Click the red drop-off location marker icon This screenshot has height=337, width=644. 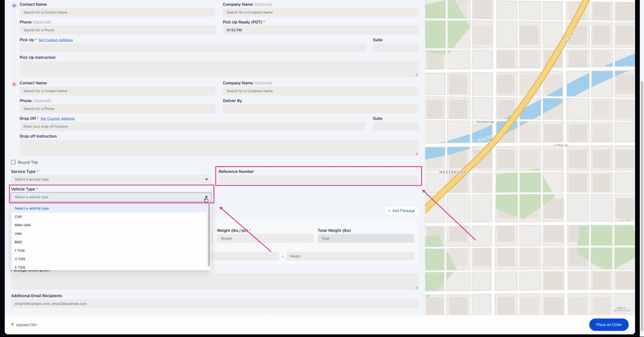14,85
